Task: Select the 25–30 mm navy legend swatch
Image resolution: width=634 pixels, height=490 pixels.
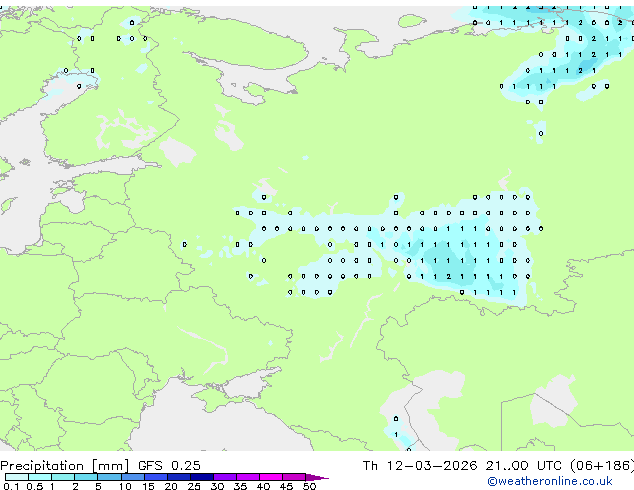Action: point(202,477)
